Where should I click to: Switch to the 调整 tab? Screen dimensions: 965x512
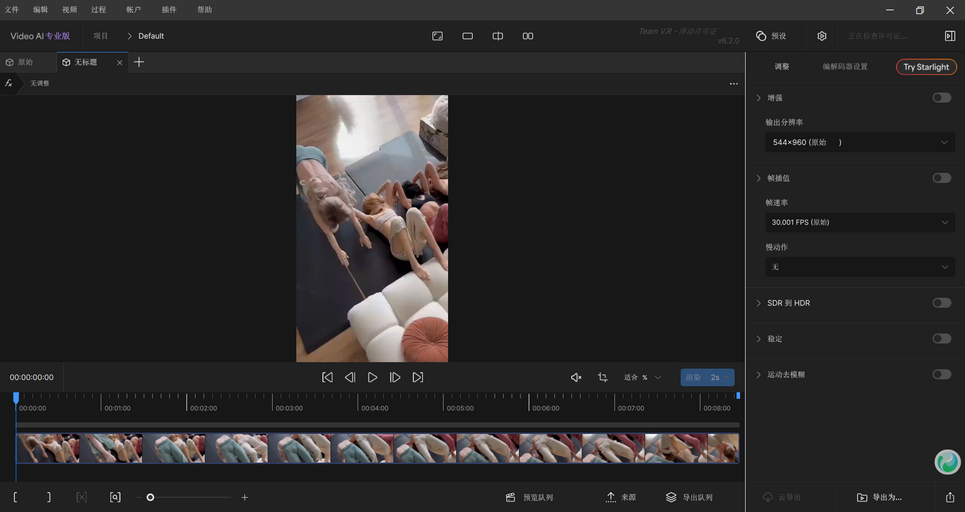(x=782, y=66)
